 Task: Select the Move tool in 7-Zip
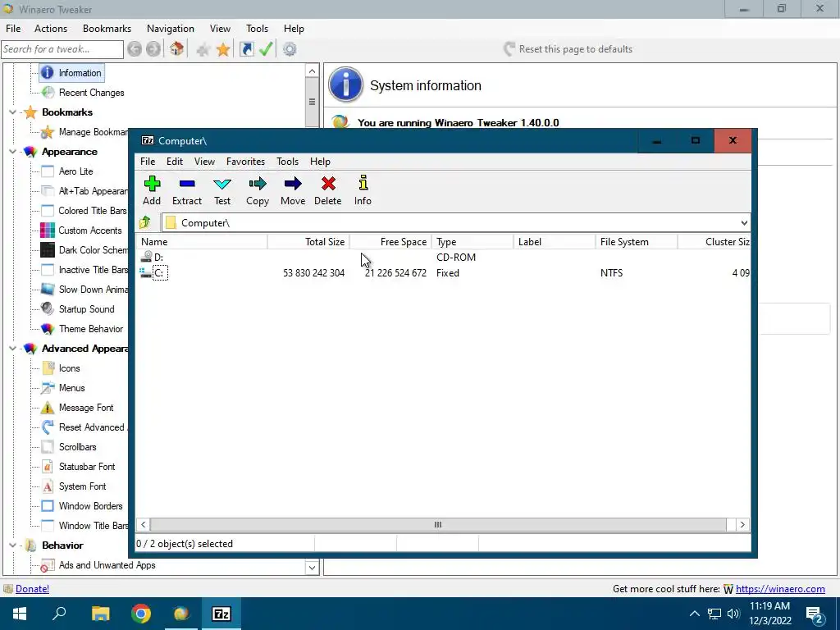293,190
